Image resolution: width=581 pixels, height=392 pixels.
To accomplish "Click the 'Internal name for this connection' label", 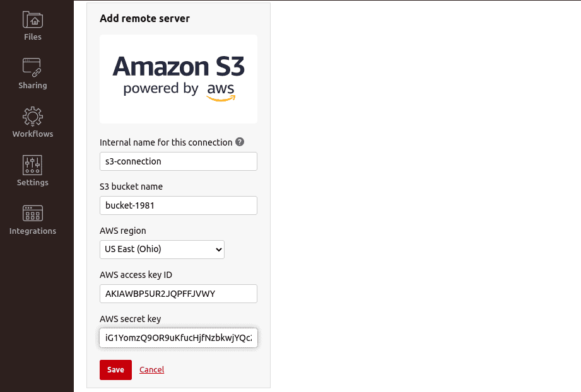I will click(166, 142).
